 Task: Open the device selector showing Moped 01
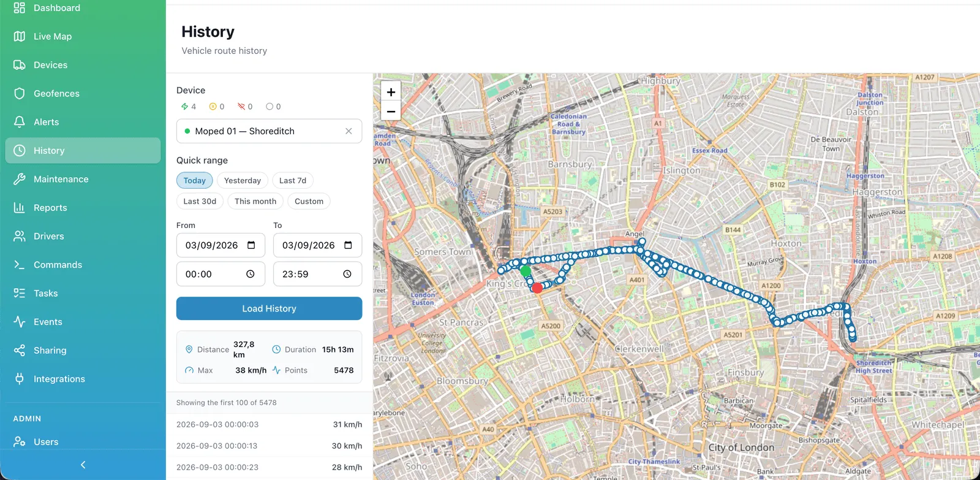(x=269, y=131)
